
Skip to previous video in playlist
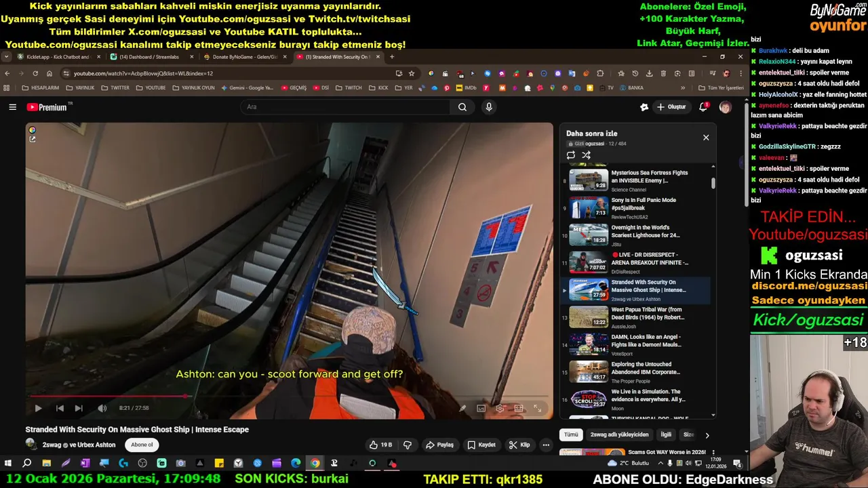[x=60, y=408]
